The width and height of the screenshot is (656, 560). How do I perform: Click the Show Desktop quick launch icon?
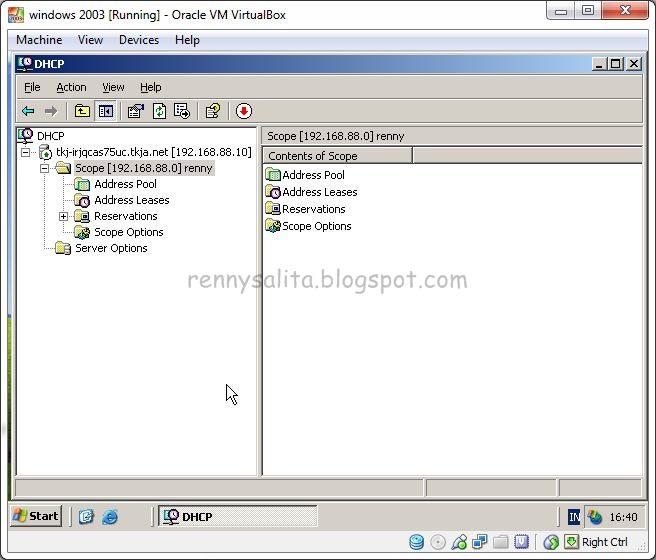pyautogui.click(x=86, y=517)
